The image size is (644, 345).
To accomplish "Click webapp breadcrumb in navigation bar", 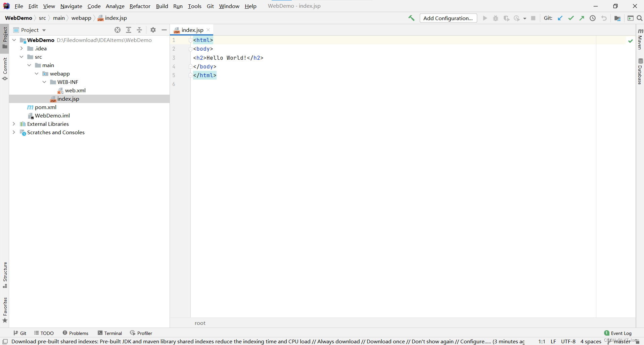I will [x=81, y=18].
